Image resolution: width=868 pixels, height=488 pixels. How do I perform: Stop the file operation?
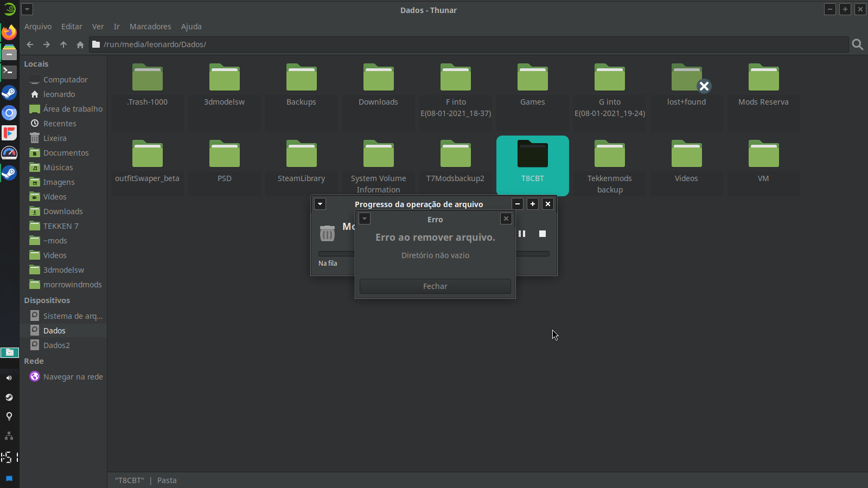tap(542, 234)
